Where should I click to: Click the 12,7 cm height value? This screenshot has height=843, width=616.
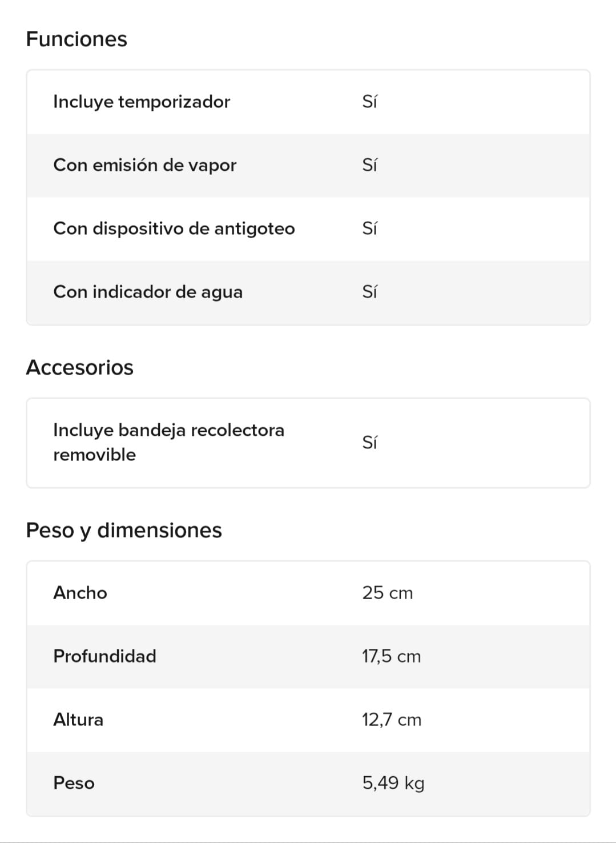point(392,720)
